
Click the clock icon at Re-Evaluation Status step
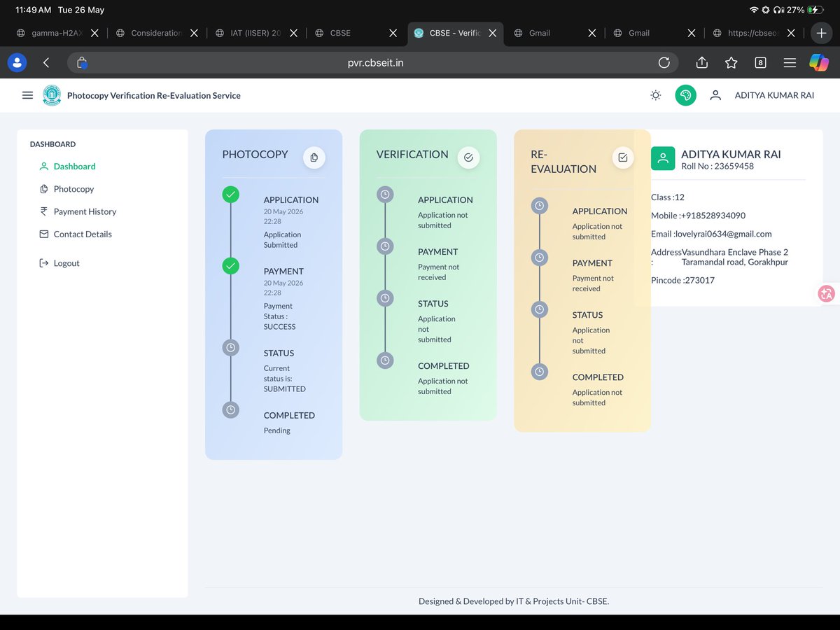tap(539, 309)
